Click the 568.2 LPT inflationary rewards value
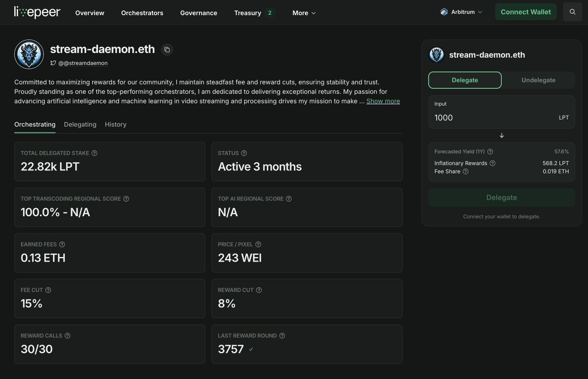The width and height of the screenshot is (588, 379). 556,163
